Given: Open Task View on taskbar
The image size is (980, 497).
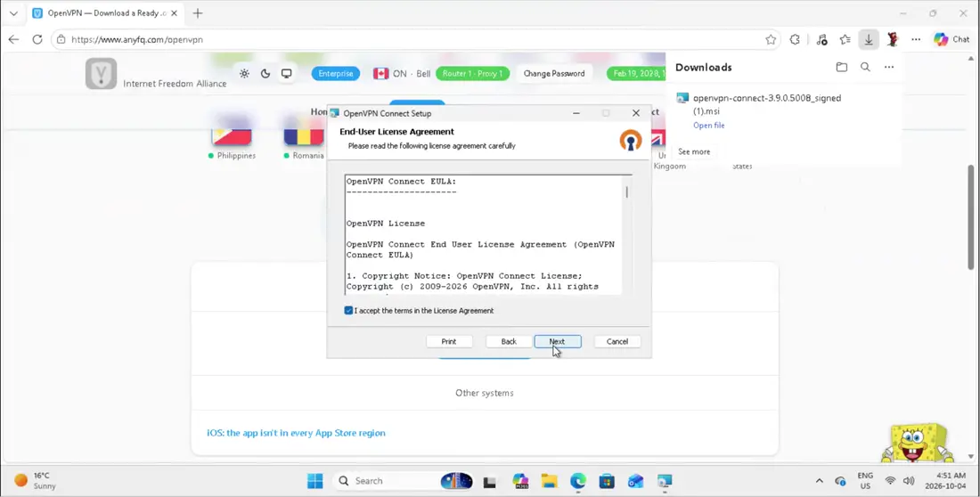Looking at the screenshot, I should pyautogui.click(x=489, y=481).
